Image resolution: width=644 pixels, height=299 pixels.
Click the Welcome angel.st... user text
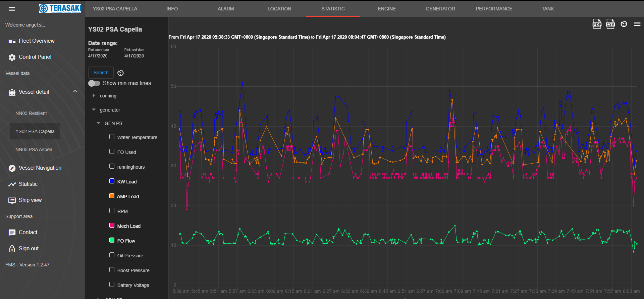point(26,25)
